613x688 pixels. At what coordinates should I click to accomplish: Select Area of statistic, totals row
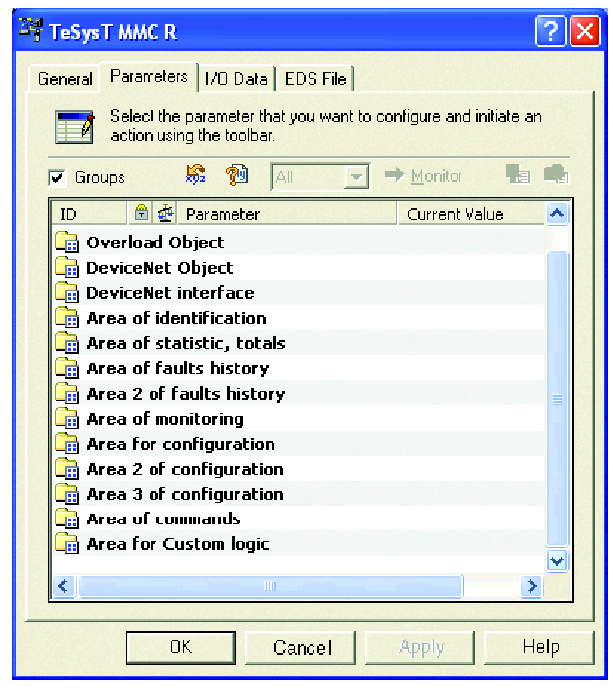298,343
